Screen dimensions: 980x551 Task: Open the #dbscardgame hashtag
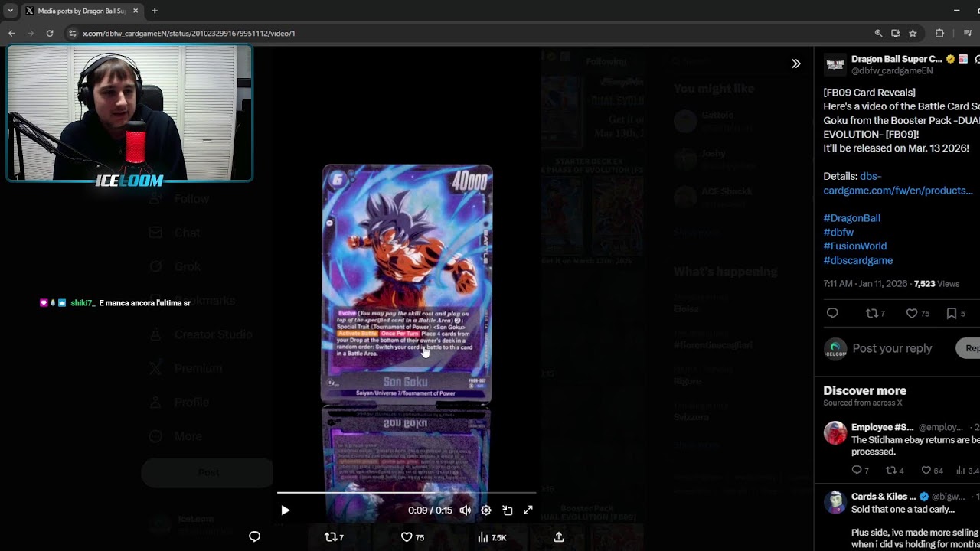click(857, 260)
